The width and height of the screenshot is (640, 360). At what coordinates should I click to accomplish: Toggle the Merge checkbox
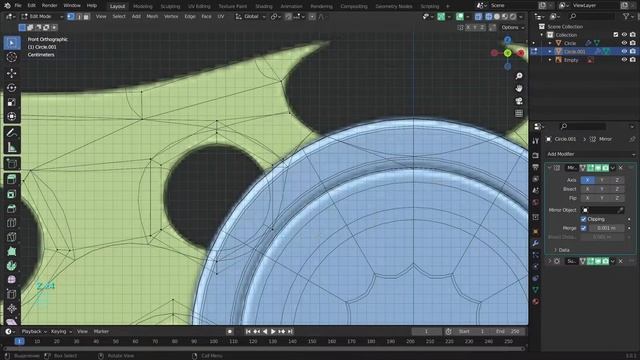point(584,228)
